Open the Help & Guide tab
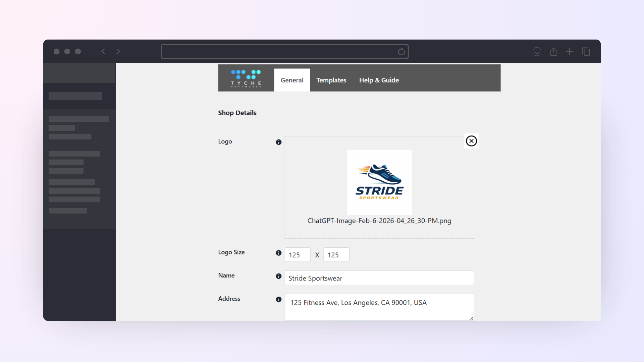The width and height of the screenshot is (644, 362). pyautogui.click(x=379, y=80)
